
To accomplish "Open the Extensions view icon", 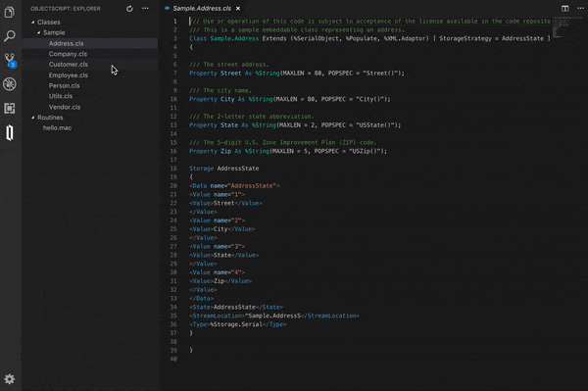I will pos(10,109).
